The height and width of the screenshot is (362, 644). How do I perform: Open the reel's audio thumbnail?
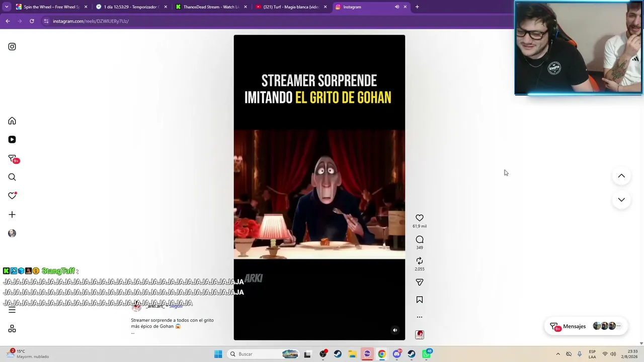[x=420, y=335]
